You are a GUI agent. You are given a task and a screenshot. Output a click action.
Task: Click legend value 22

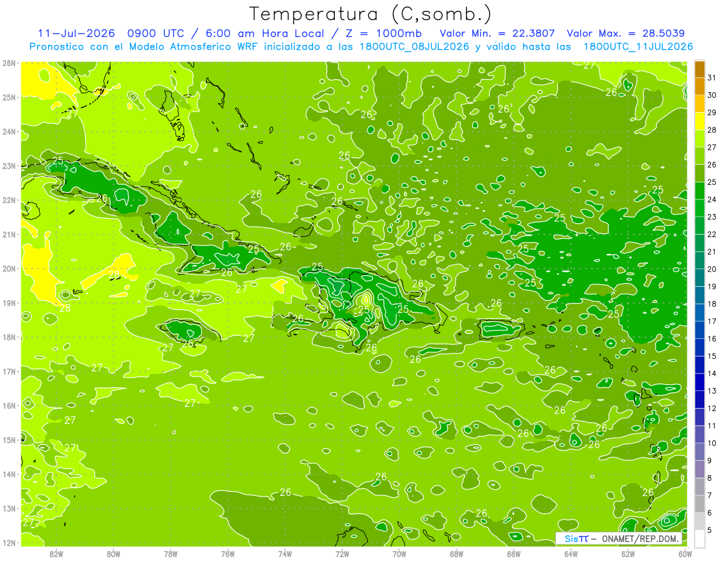tap(712, 234)
